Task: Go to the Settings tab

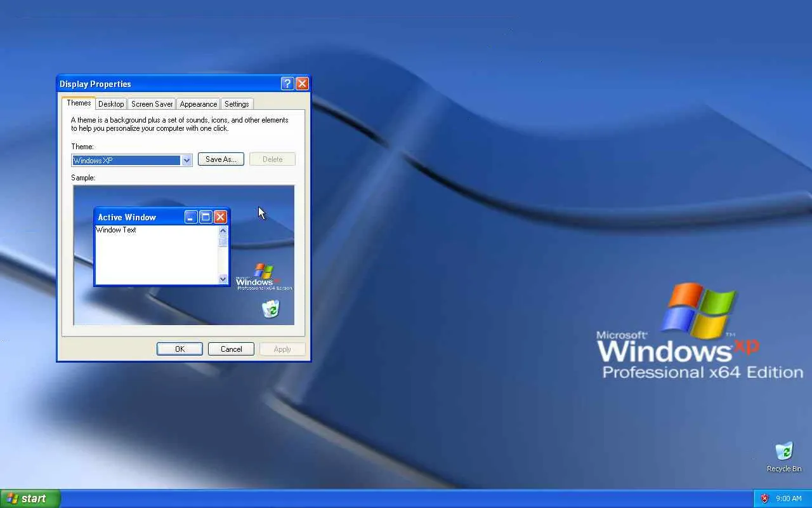Action: pyautogui.click(x=237, y=104)
